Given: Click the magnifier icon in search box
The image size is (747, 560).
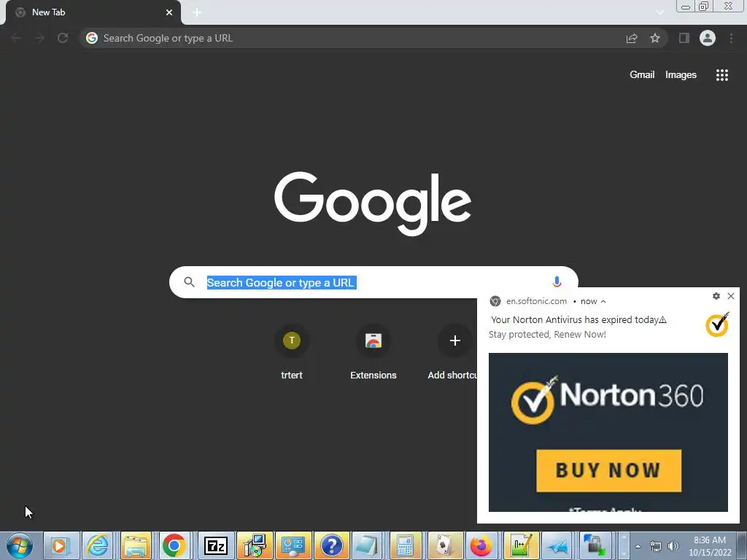Looking at the screenshot, I should pyautogui.click(x=189, y=282).
